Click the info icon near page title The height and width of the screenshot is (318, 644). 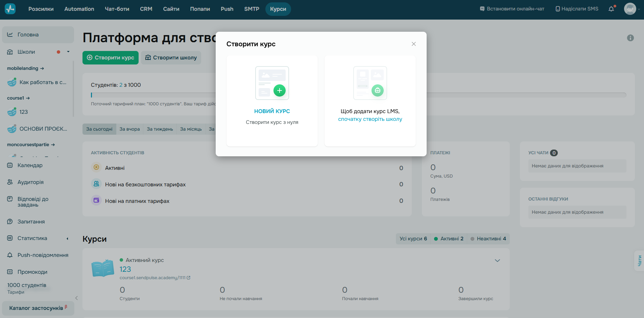[630, 38]
